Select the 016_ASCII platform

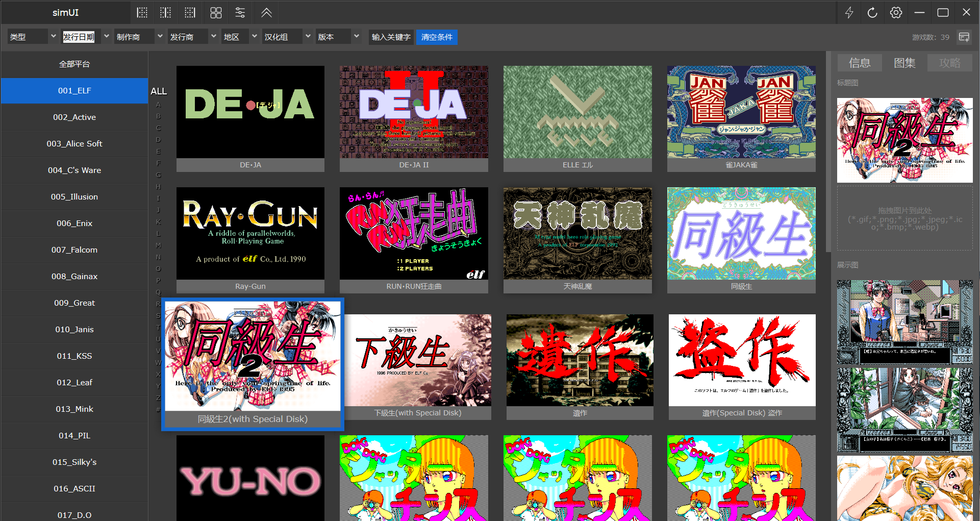coord(74,489)
